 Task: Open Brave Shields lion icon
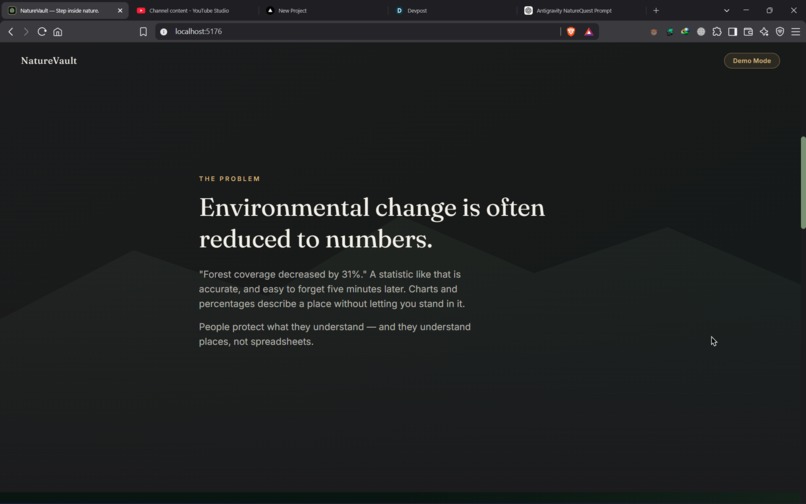tap(571, 32)
